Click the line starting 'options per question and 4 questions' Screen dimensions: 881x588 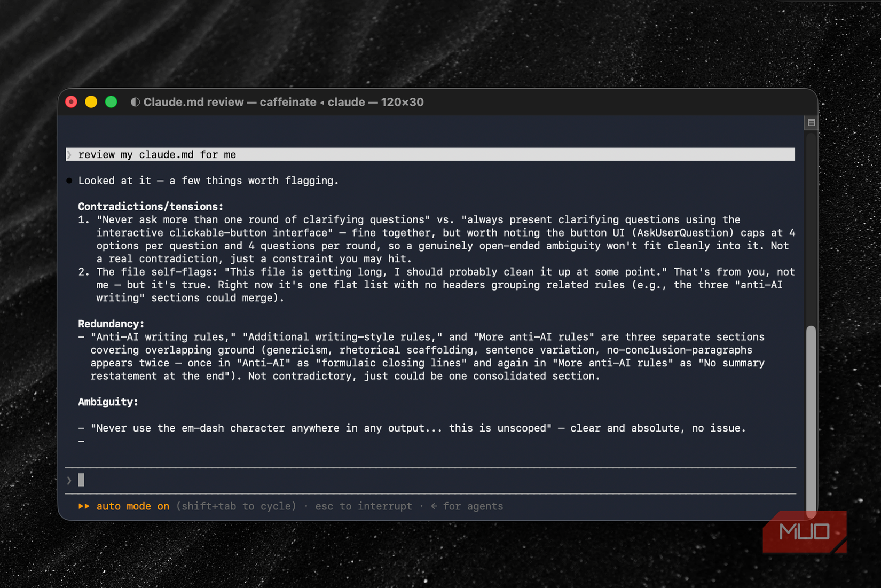click(443, 246)
